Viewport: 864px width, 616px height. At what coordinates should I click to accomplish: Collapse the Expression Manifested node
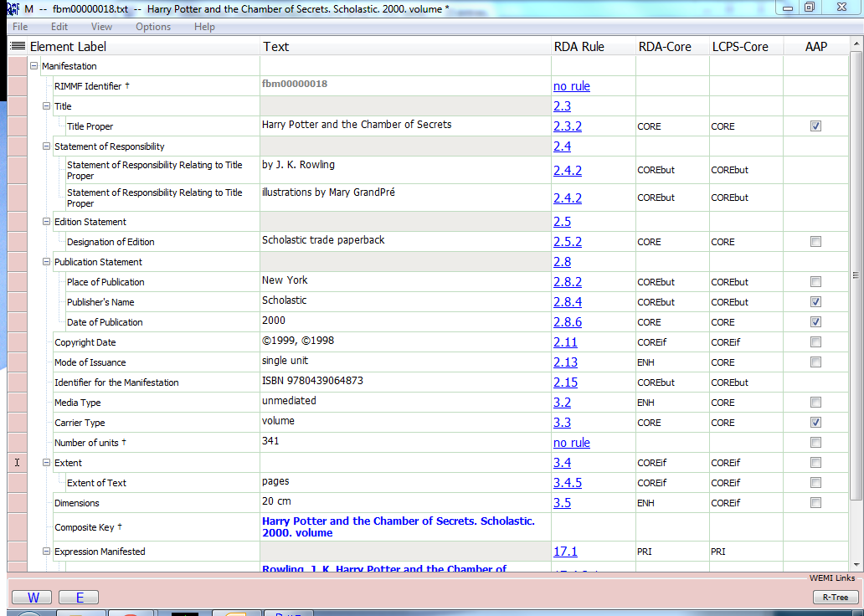pyautogui.click(x=47, y=551)
